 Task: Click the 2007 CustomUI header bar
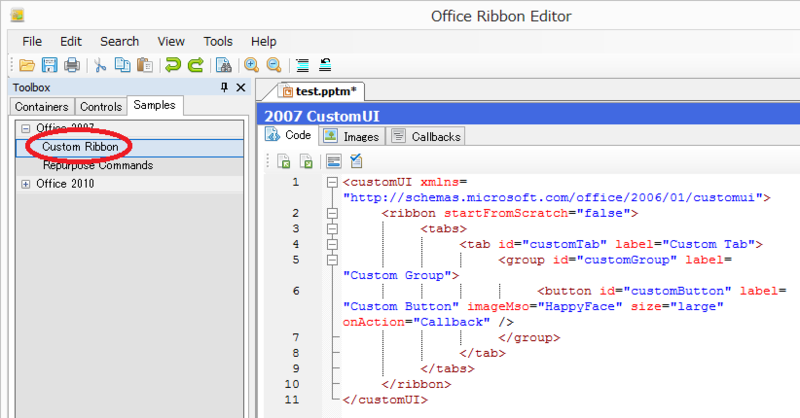[x=528, y=116]
